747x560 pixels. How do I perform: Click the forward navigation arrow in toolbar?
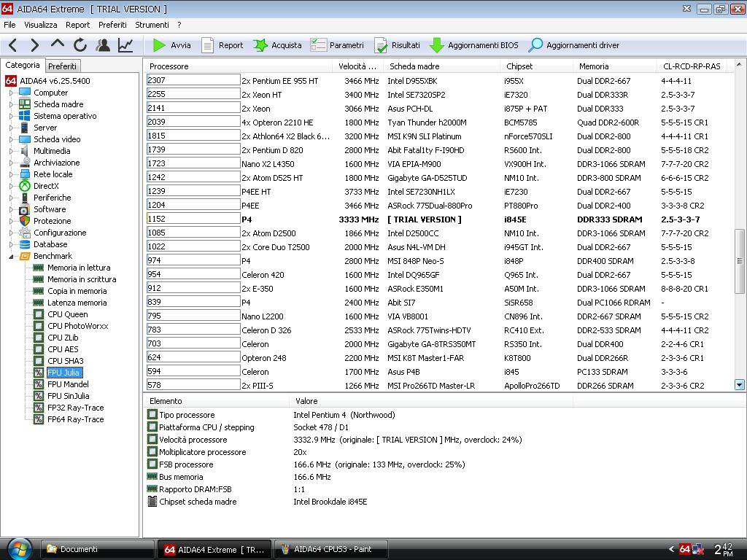click(34, 45)
